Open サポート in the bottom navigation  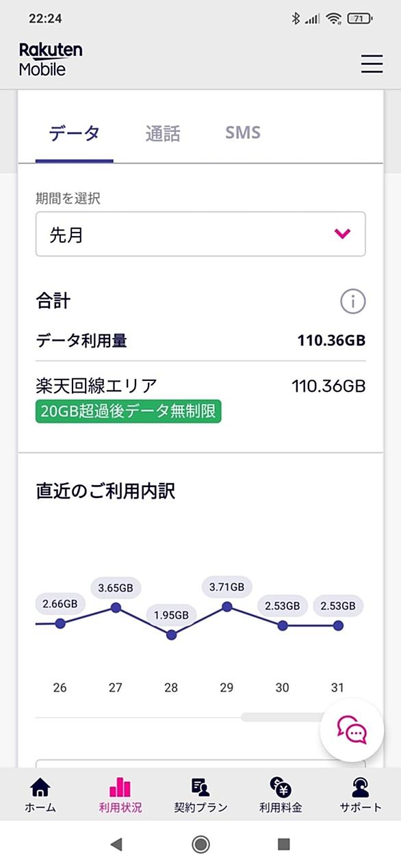pyautogui.click(x=361, y=795)
